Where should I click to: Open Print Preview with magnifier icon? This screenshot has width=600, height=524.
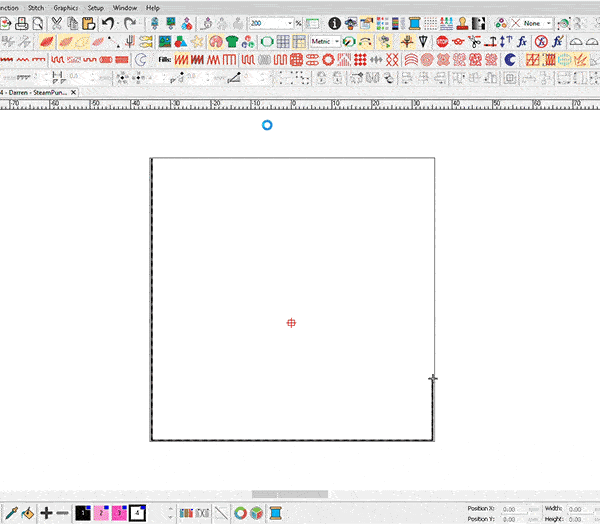pos(38,24)
